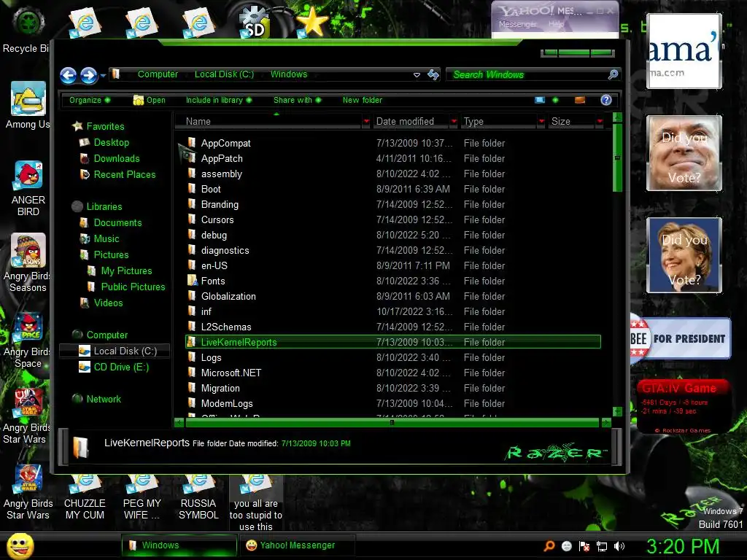
Task: Open RUSSIA SYMBOL desktop shortcut
Action: (198, 497)
